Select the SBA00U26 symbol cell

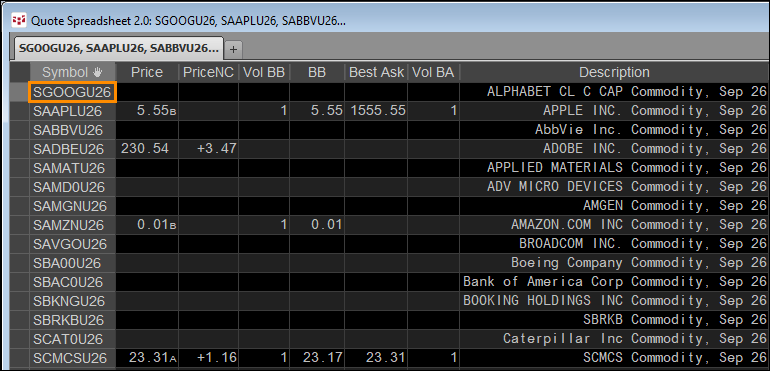pyautogui.click(x=72, y=263)
